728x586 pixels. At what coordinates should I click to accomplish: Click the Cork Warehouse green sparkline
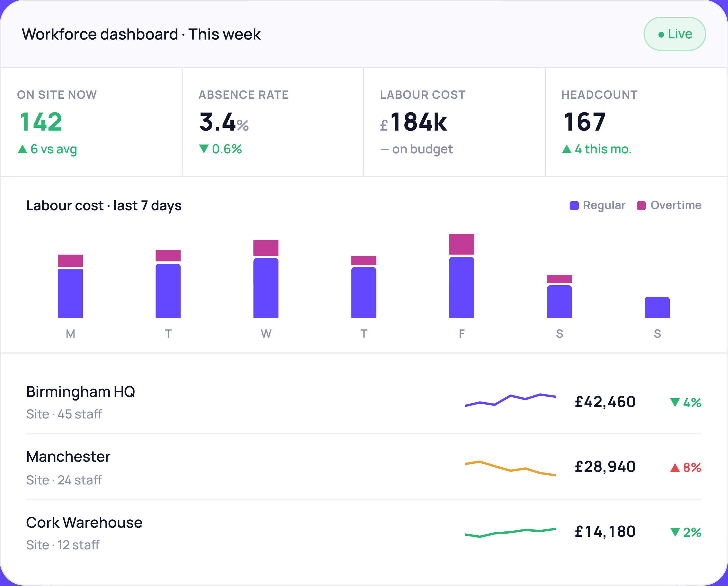click(510, 533)
